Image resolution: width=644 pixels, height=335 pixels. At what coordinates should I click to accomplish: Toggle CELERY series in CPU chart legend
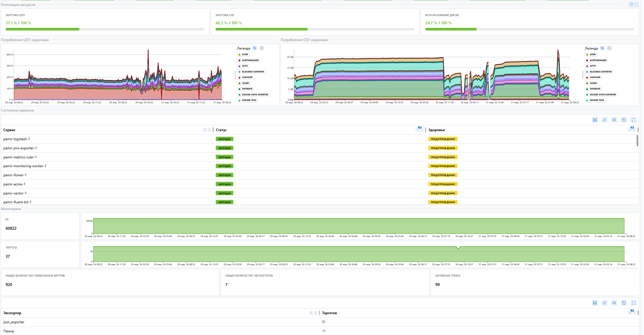click(245, 83)
